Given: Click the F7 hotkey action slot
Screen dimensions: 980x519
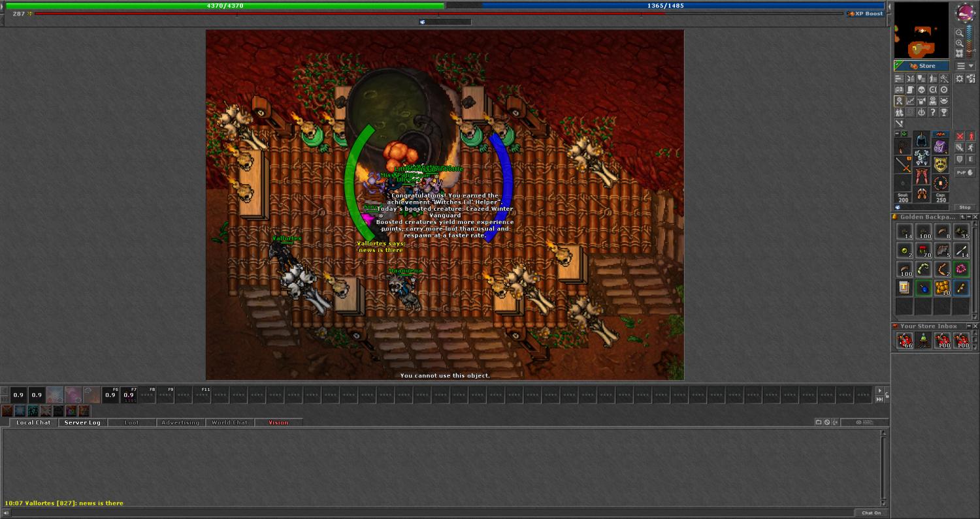Looking at the screenshot, I should pos(129,394).
